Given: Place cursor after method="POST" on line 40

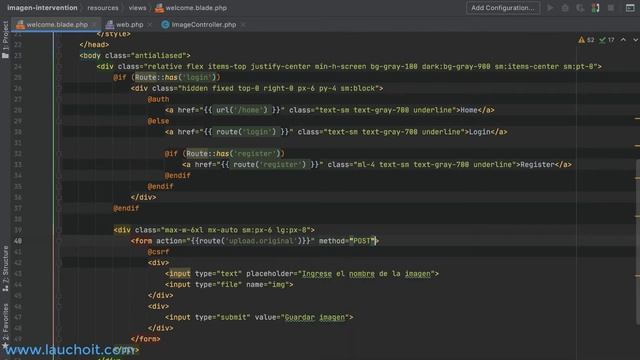Looking at the screenshot, I should point(376,241).
